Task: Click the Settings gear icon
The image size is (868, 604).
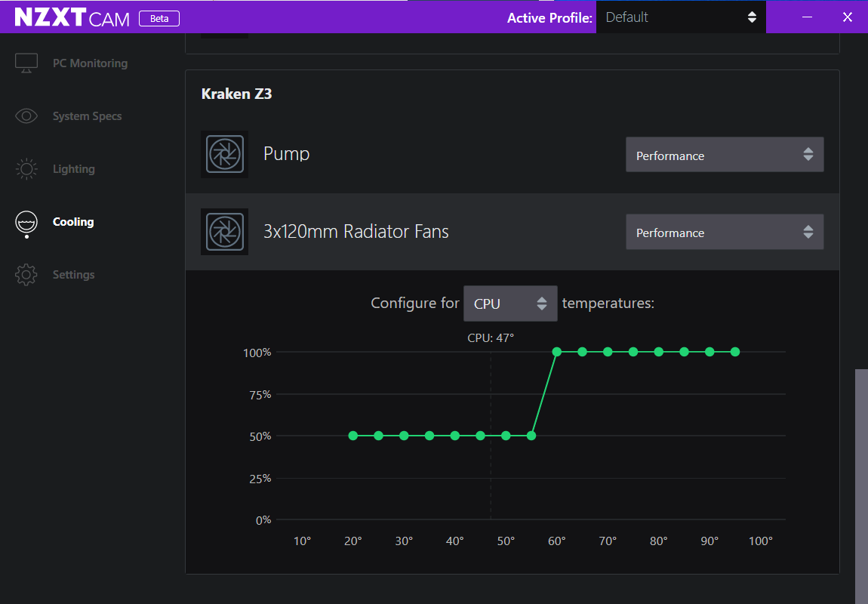Action: coord(26,275)
